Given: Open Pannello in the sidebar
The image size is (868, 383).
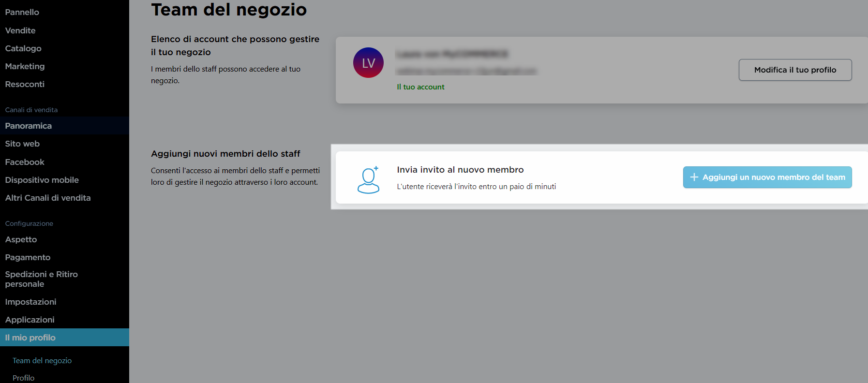Looking at the screenshot, I should pos(22,12).
